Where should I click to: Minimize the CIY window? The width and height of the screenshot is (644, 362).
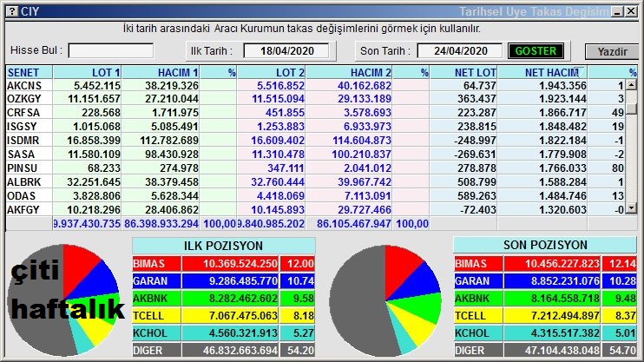coord(617,11)
